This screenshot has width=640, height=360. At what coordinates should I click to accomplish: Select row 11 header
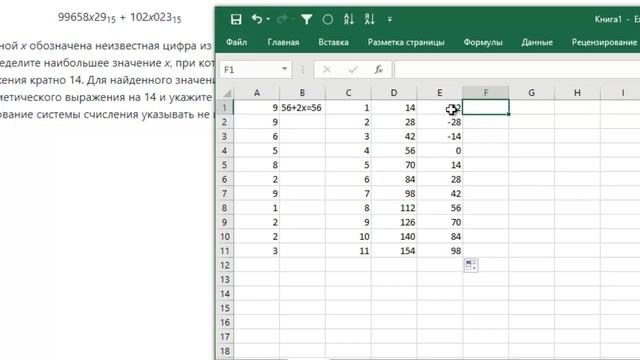point(225,251)
